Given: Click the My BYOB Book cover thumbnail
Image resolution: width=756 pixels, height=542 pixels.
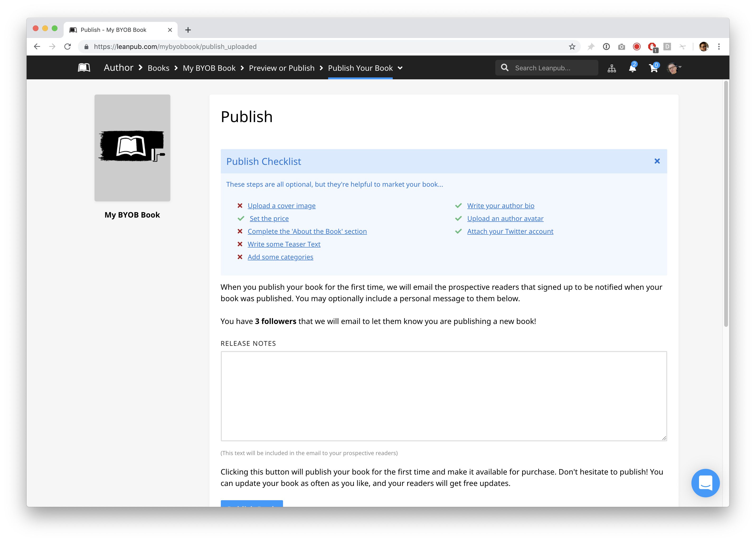Looking at the screenshot, I should (x=132, y=148).
